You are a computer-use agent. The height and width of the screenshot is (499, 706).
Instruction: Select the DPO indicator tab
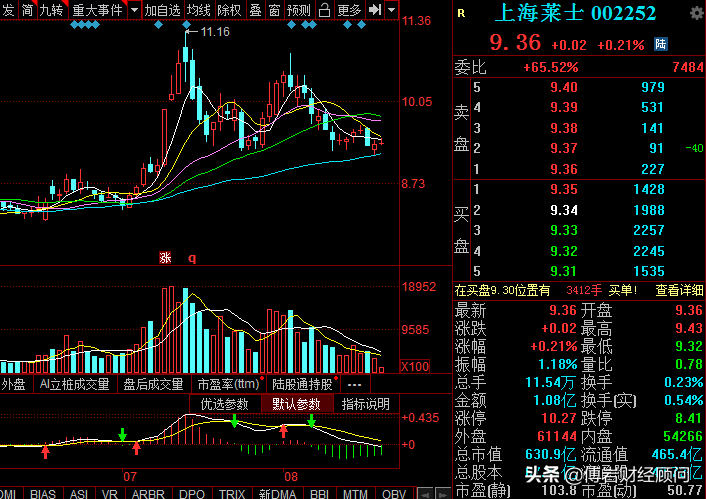pos(192,494)
